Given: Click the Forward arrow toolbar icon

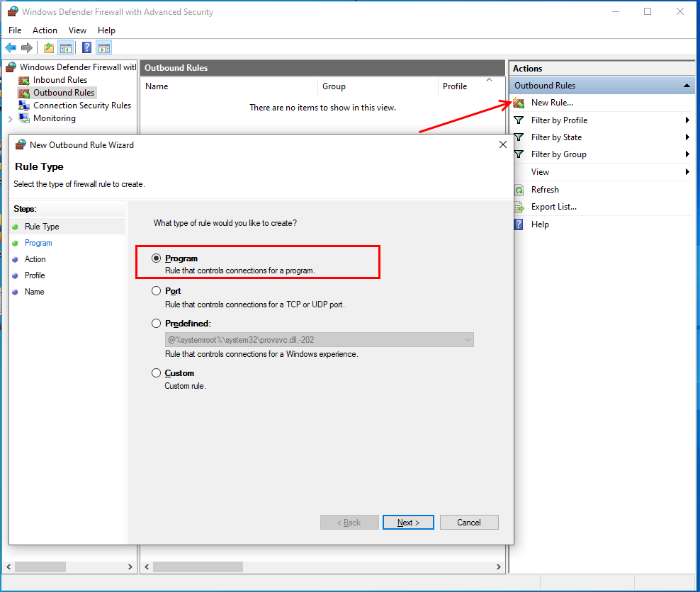Looking at the screenshot, I should coord(27,47).
